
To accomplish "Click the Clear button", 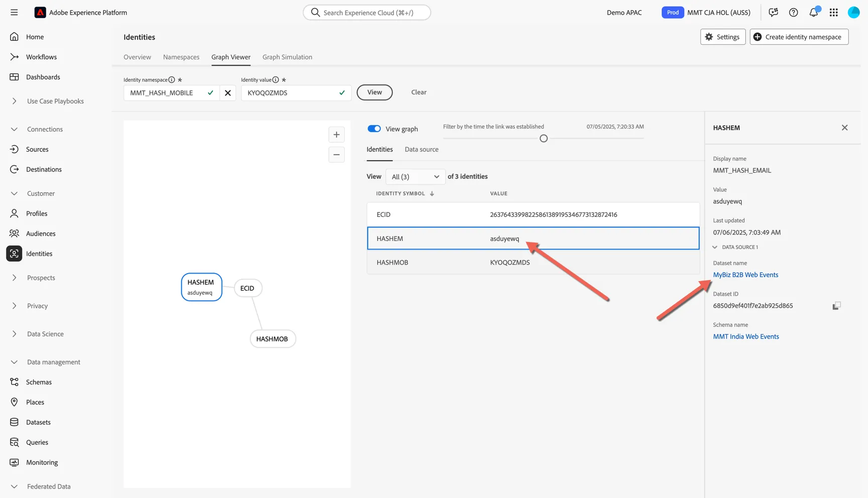I will click(x=419, y=92).
